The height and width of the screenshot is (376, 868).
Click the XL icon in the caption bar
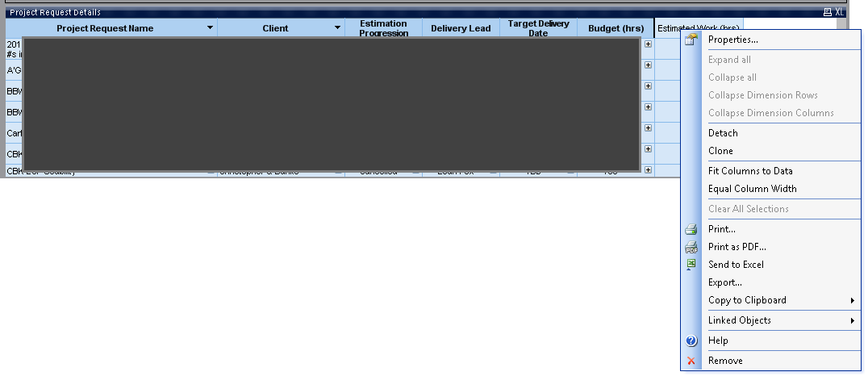click(839, 12)
